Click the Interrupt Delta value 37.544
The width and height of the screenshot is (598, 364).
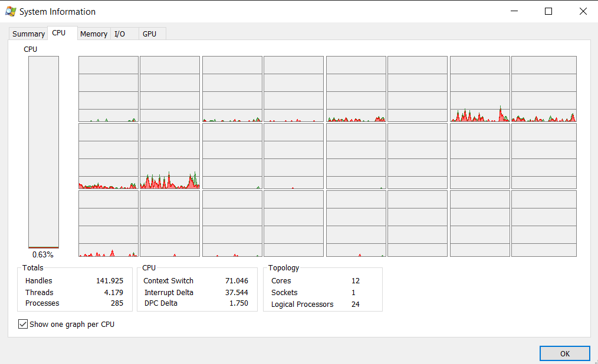tap(236, 292)
